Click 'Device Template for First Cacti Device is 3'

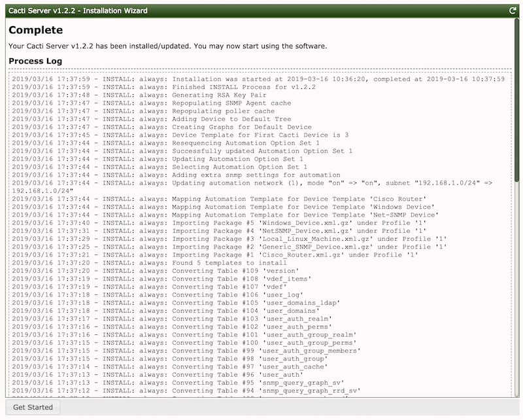pos(180,135)
